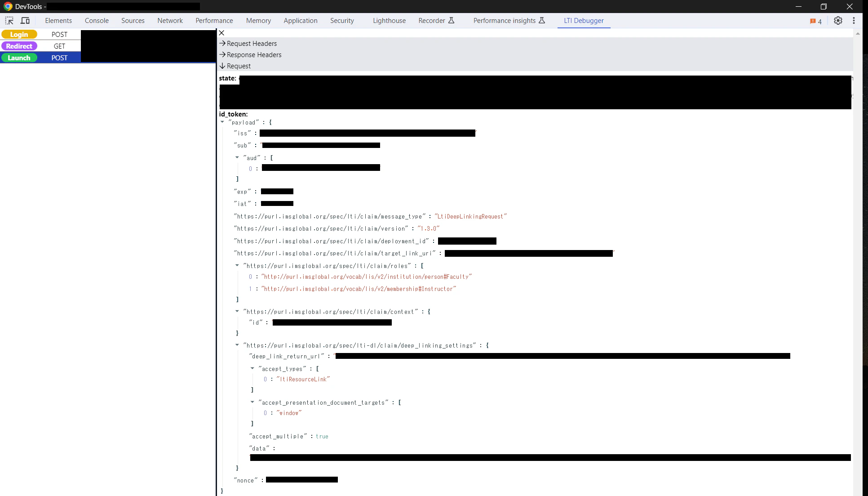This screenshot has height=496, width=868.
Task: Click the claim/deployment_id key
Action: [x=332, y=241]
